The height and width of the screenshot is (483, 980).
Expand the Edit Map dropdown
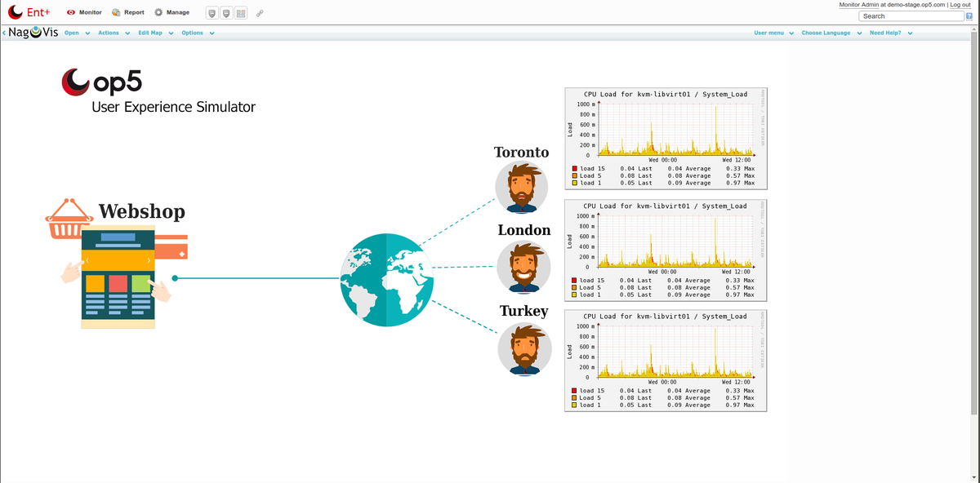click(155, 33)
